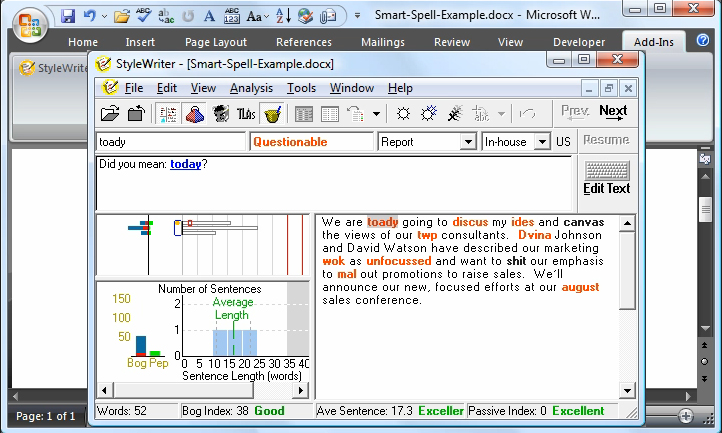Screen dimensions: 722x433
Task: Click the Undo arrow in Word's quick access toolbar
Action: click(89, 16)
